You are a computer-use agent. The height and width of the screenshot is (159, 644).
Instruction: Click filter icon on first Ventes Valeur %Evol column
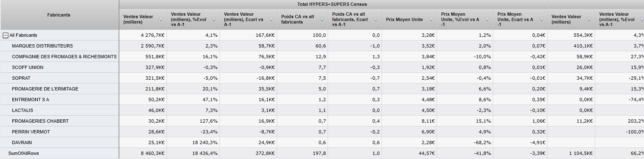click(214, 19)
